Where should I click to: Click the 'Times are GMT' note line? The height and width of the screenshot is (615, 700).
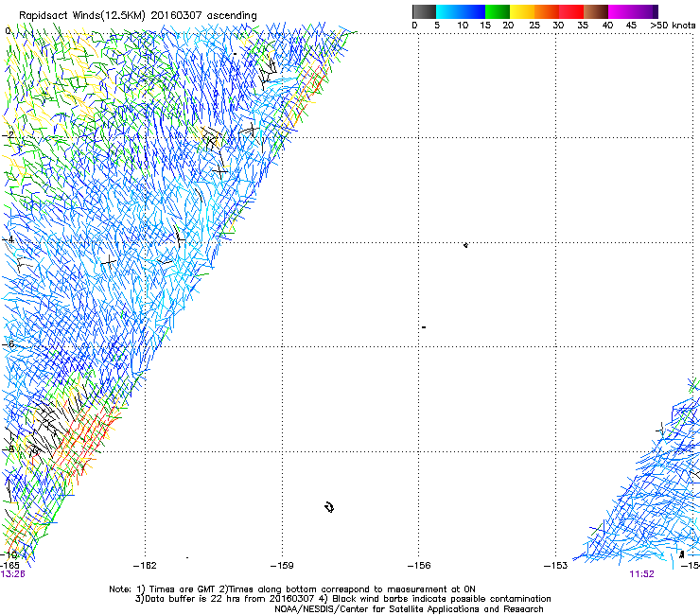pos(292,589)
